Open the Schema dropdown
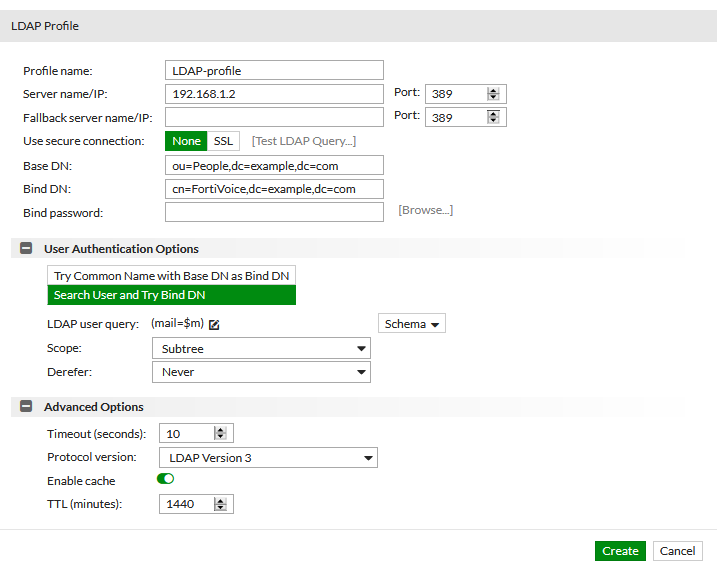The image size is (717, 570). tap(412, 324)
